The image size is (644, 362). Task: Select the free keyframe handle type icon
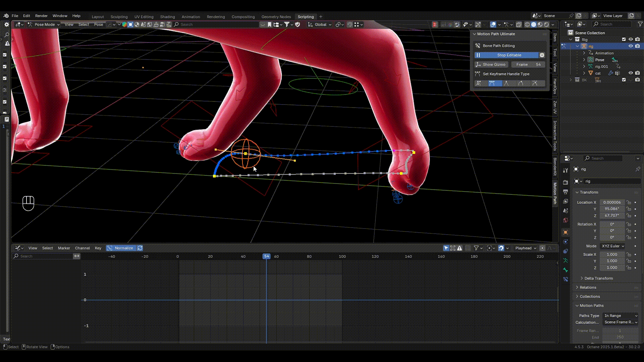[x=478, y=83]
